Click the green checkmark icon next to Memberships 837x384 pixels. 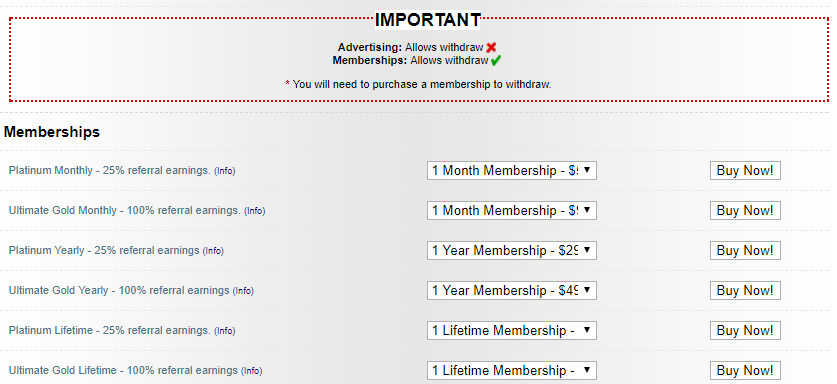[496, 60]
